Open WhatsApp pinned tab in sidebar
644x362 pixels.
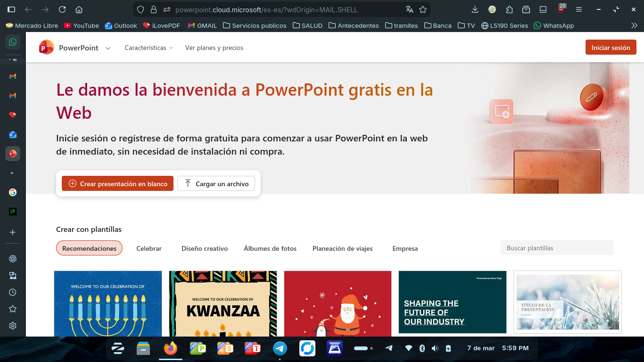[x=13, y=42]
